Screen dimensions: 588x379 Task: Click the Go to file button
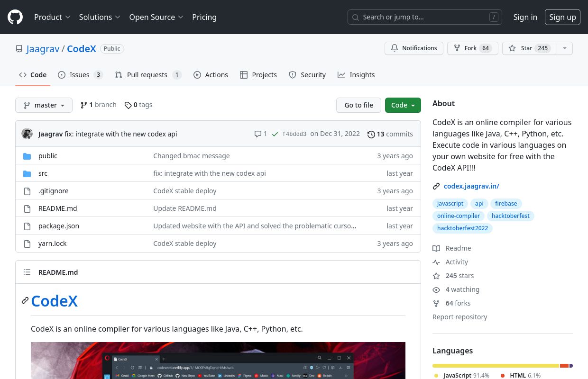pyautogui.click(x=358, y=105)
